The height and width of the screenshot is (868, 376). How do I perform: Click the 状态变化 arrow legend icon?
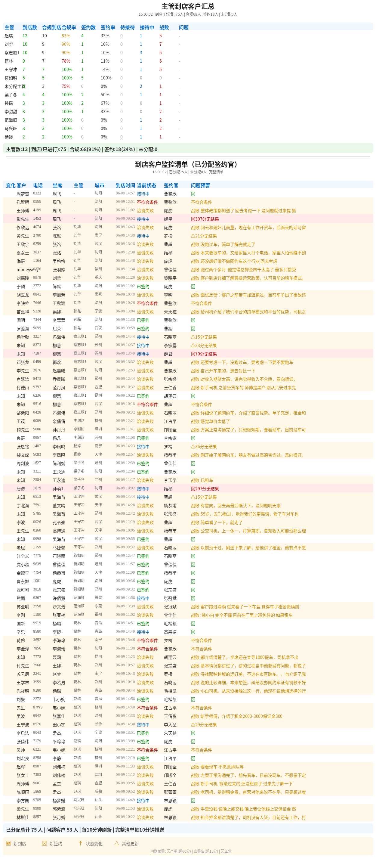(80, 843)
